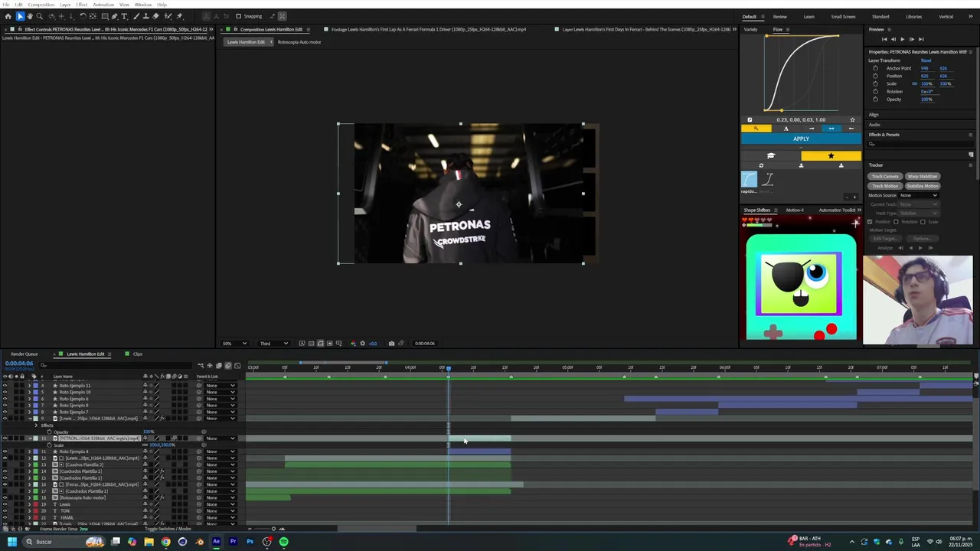Open parent dropdown for Roto Ejemplo 6

[x=221, y=399]
